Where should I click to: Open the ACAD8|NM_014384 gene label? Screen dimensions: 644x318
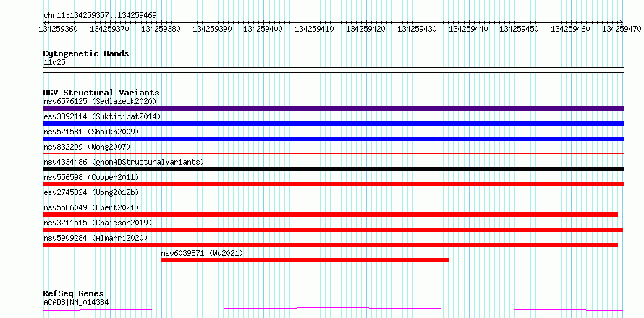pos(76,303)
